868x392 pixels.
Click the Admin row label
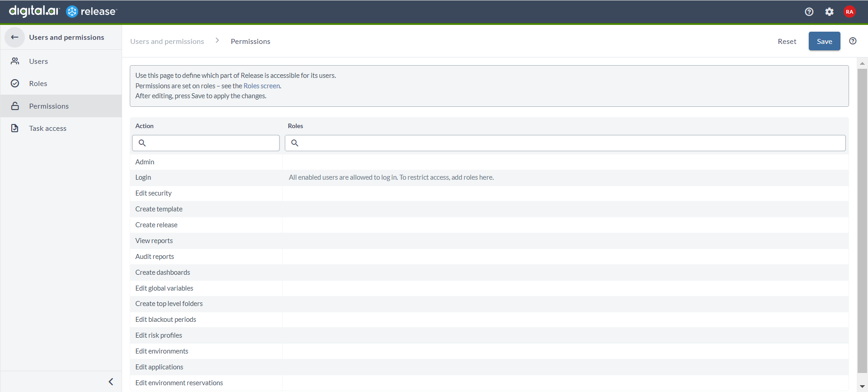pyautogui.click(x=145, y=162)
